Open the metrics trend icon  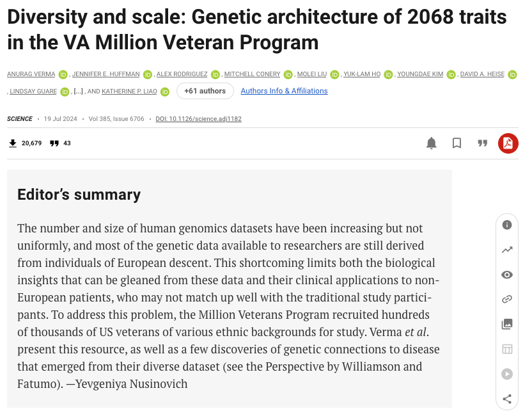pos(507,250)
